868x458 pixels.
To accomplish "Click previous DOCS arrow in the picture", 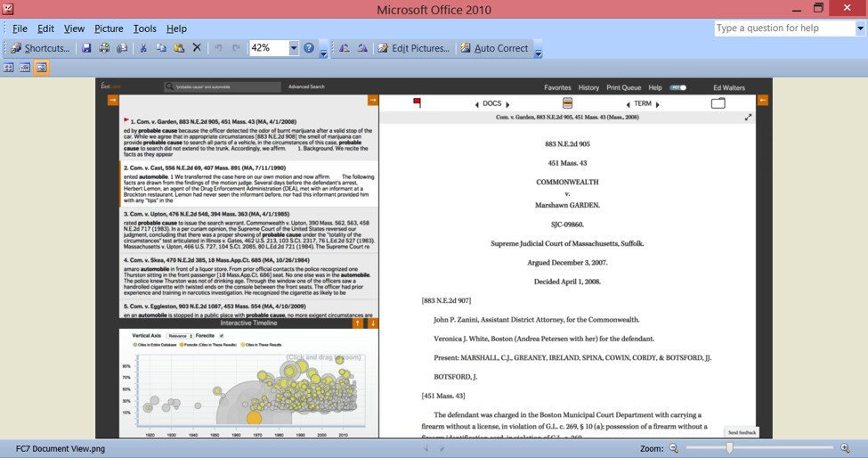I will (476, 104).
